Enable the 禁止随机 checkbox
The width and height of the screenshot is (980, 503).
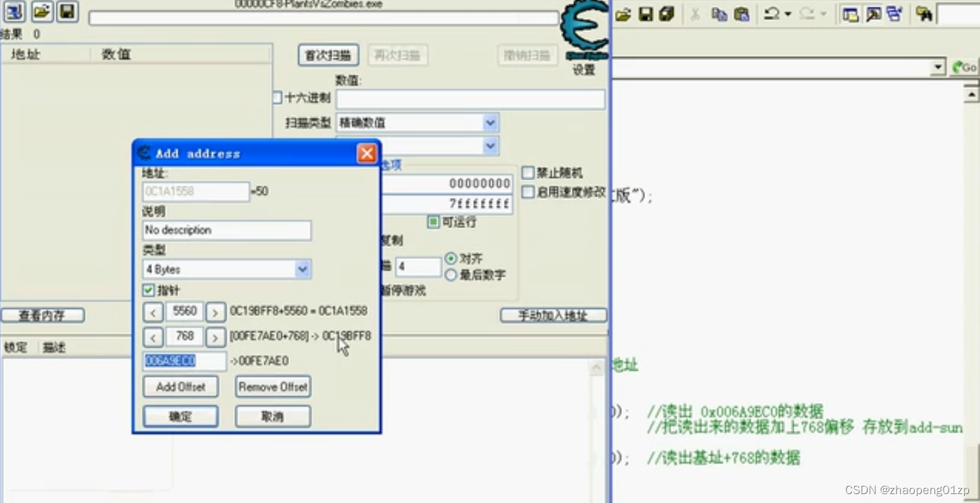tap(528, 173)
